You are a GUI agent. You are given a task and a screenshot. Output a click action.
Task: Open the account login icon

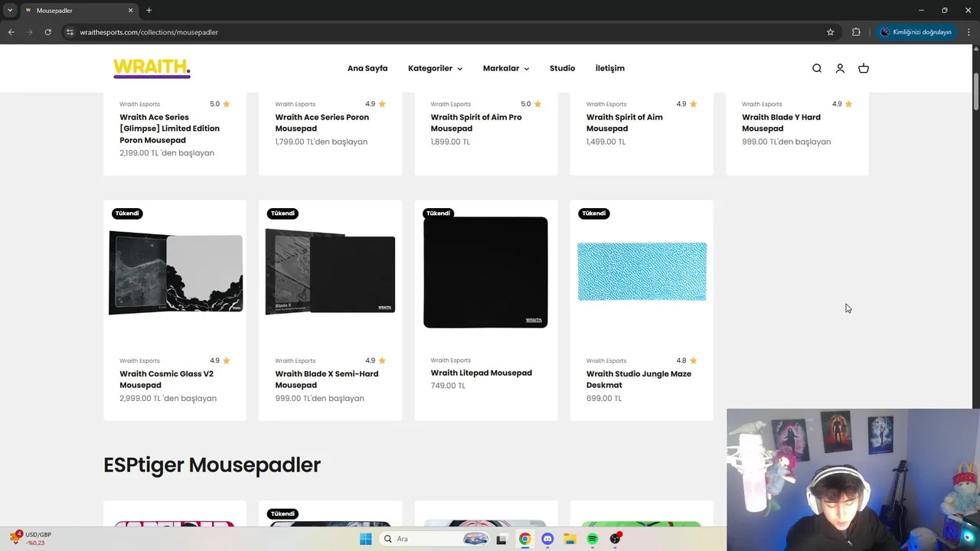click(840, 68)
